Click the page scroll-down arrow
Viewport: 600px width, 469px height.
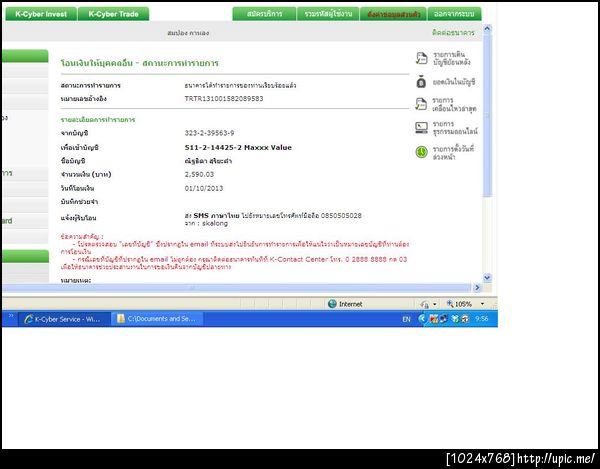[487, 278]
